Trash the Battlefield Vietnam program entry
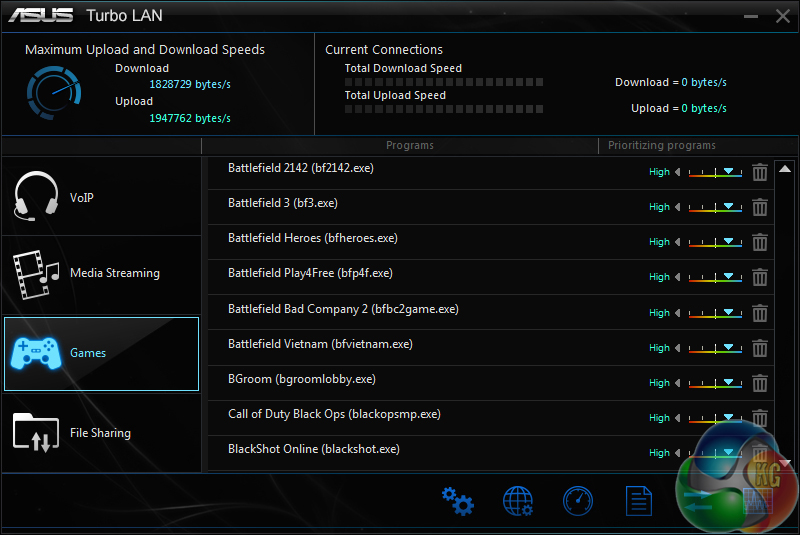The image size is (800, 535). [x=760, y=348]
